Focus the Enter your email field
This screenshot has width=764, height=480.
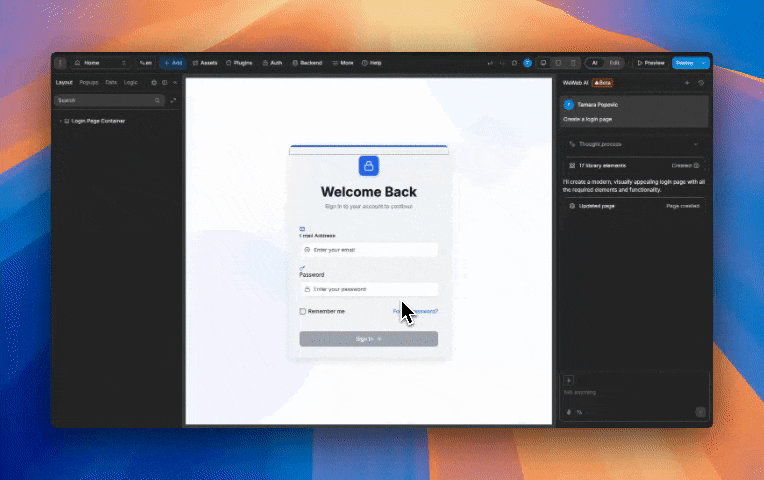coord(369,250)
